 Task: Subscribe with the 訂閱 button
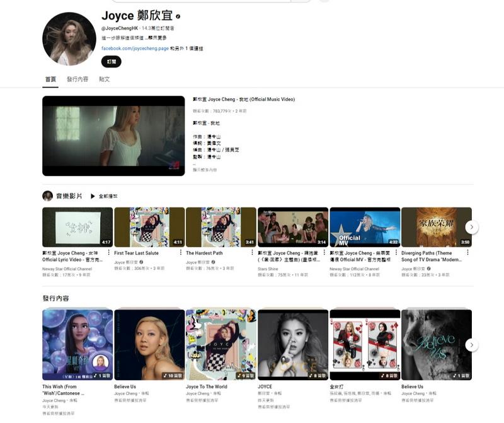pyautogui.click(x=112, y=61)
